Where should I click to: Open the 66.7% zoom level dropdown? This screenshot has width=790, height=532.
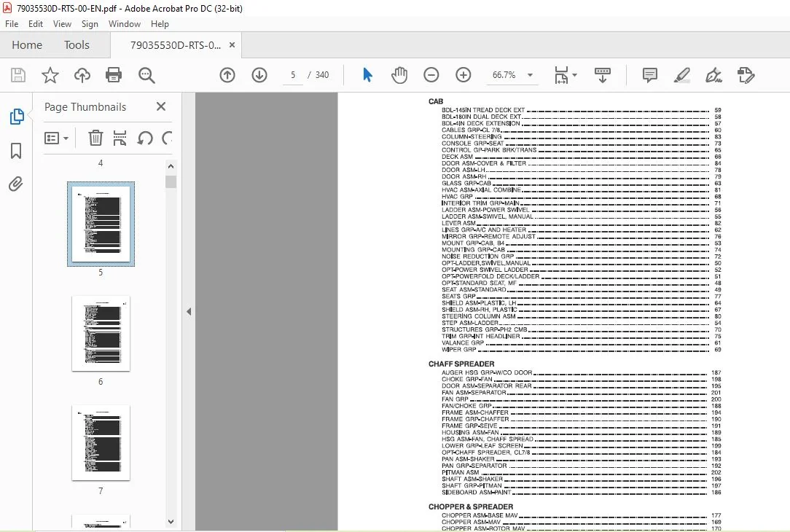click(x=530, y=75)
